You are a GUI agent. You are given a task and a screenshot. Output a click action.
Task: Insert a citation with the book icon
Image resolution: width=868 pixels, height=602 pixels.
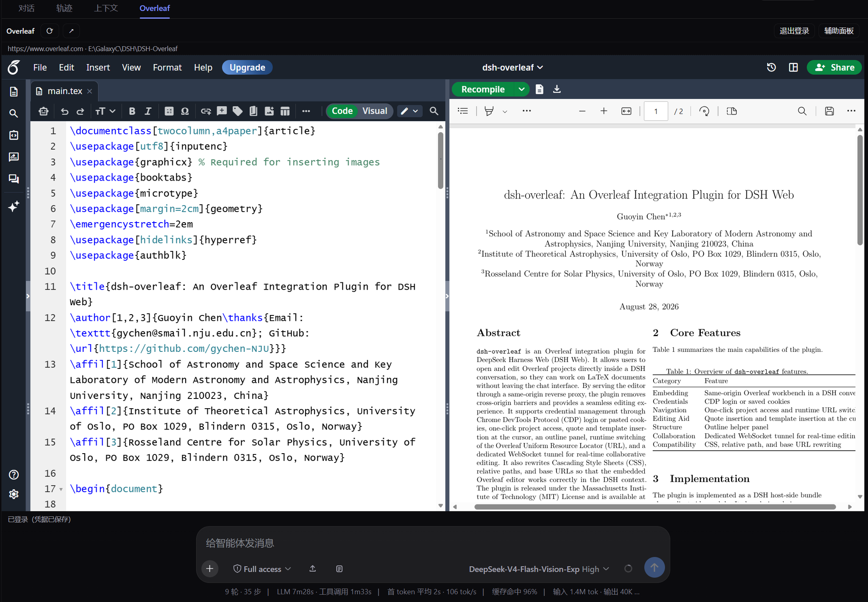(x=253, y=111)
